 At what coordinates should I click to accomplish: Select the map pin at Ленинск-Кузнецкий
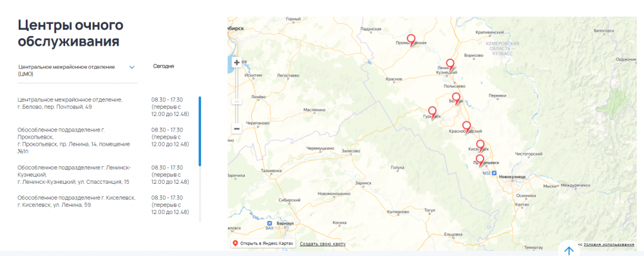pyautogui.click(x=451, y=65)
